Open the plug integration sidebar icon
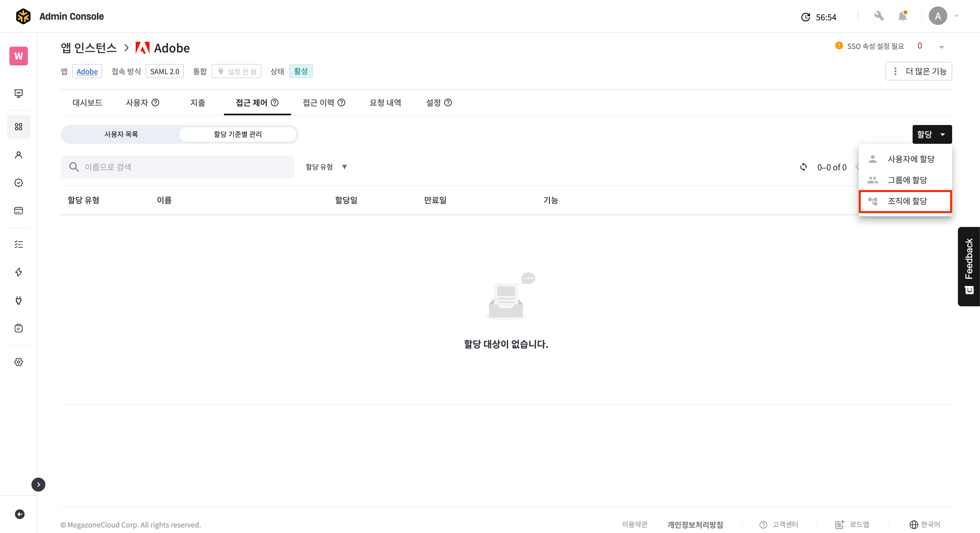 tap(19, 300)
